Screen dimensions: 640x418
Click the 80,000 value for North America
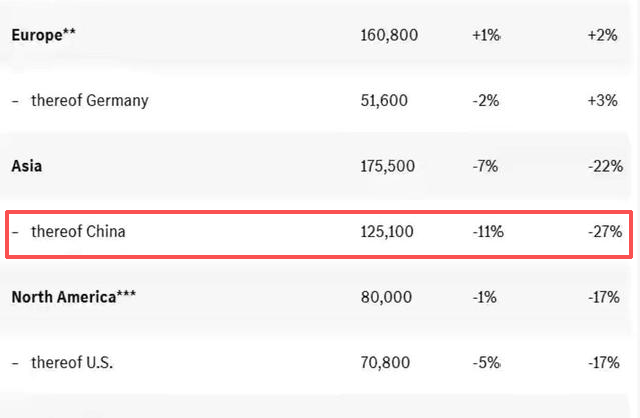point(385,297)
